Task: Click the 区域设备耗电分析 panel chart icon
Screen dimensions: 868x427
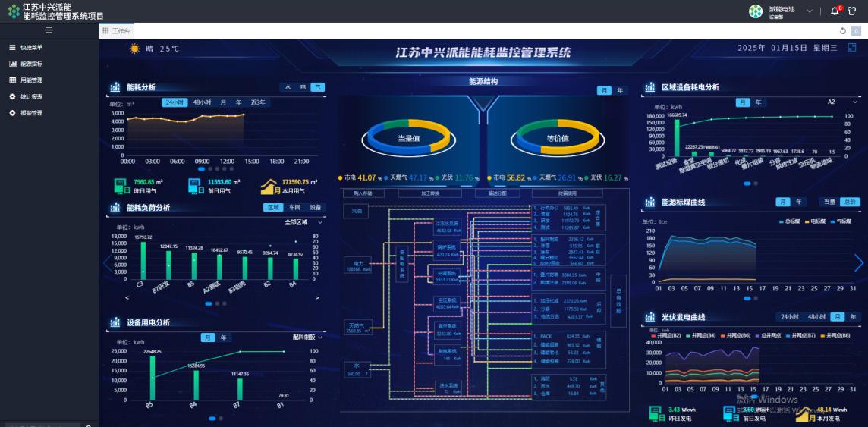Action: tap(650, 87)
